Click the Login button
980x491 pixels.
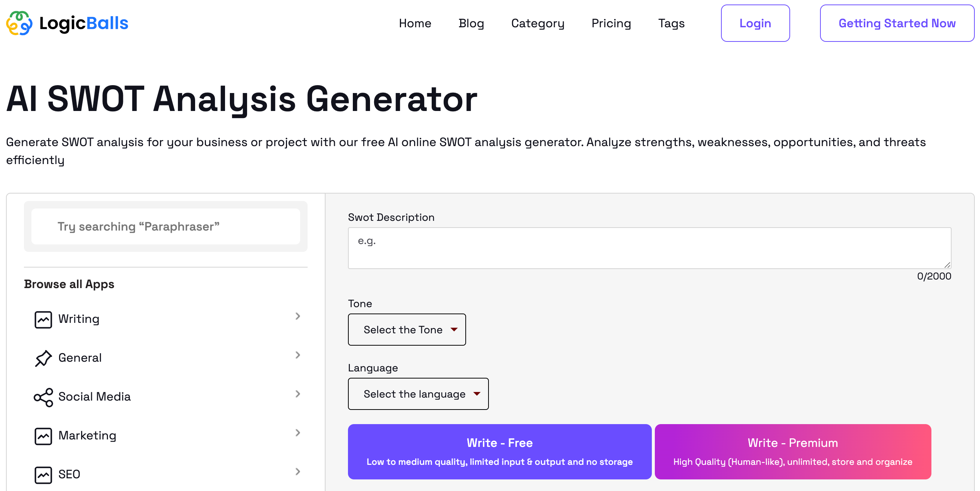[x=755, y=23]
